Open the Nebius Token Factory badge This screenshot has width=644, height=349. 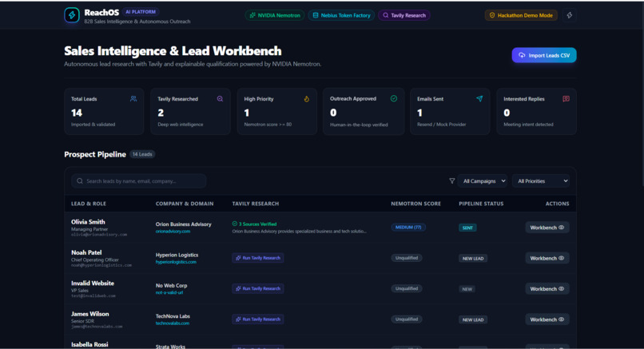point(341,15)
